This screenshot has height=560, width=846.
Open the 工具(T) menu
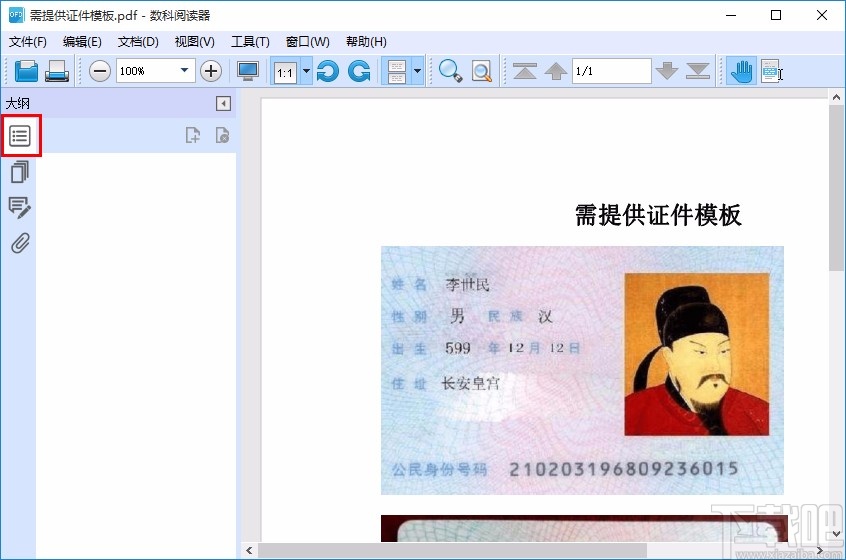point(250,42)
